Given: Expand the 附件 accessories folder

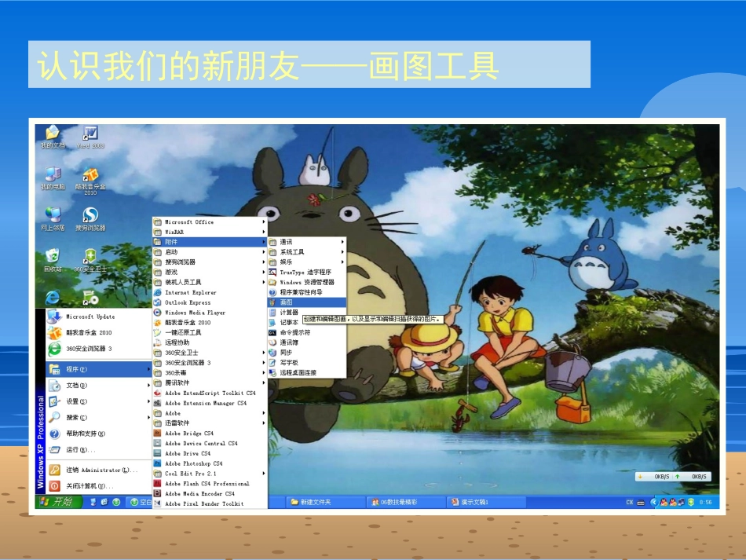Looking at the screenshot, I should point(210,242).
